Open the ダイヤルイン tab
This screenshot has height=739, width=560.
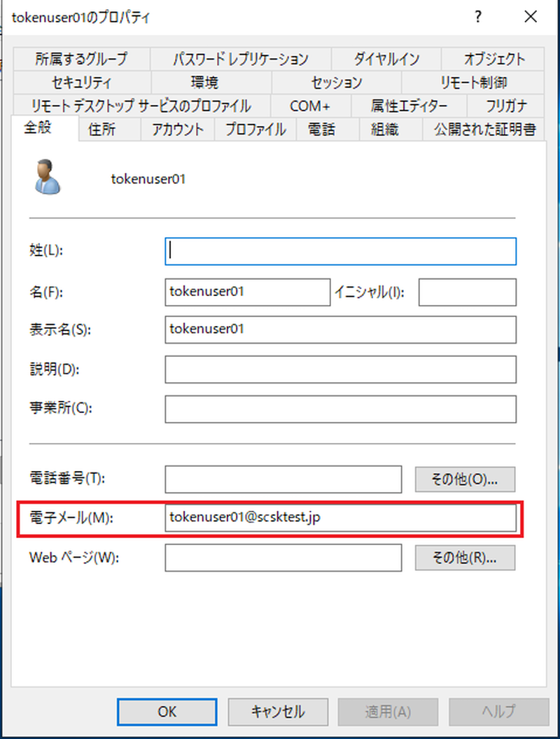pyautogui.click(x=386, y=59)
